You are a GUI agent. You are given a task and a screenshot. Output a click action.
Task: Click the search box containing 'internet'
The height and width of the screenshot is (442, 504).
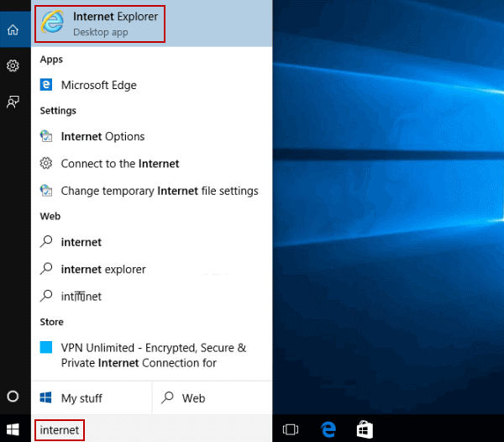[x=151, y=430]
